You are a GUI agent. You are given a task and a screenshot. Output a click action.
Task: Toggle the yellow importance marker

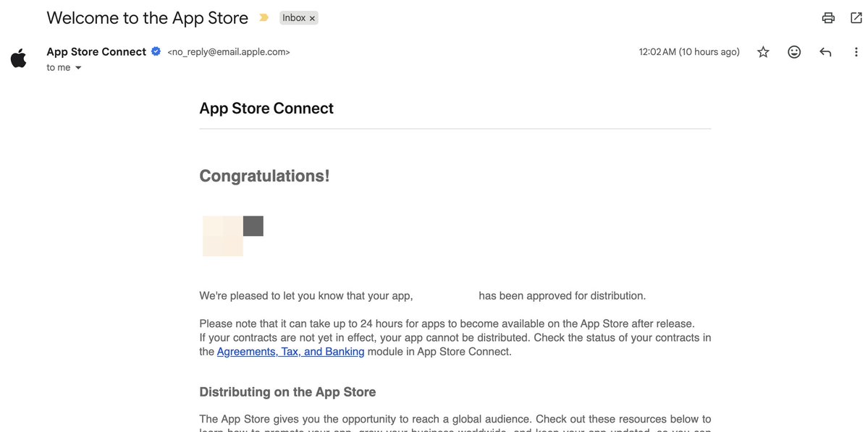(x=264, y=17)
